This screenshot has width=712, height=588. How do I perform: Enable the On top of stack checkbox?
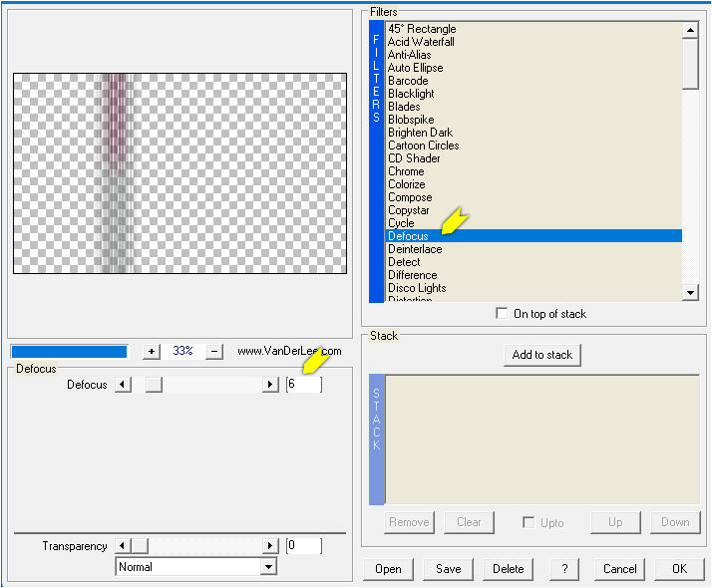pyautogui.click(x=502, y=314)
